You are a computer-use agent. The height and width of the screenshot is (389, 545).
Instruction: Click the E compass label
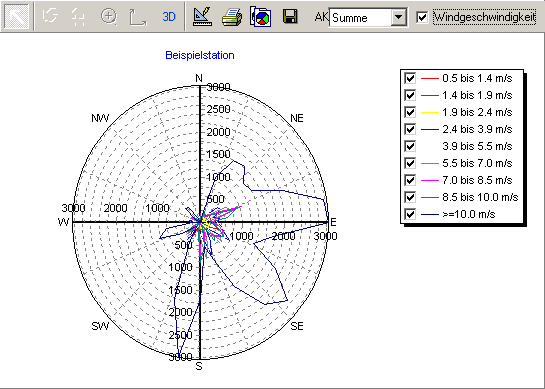(x=333, y=222)
